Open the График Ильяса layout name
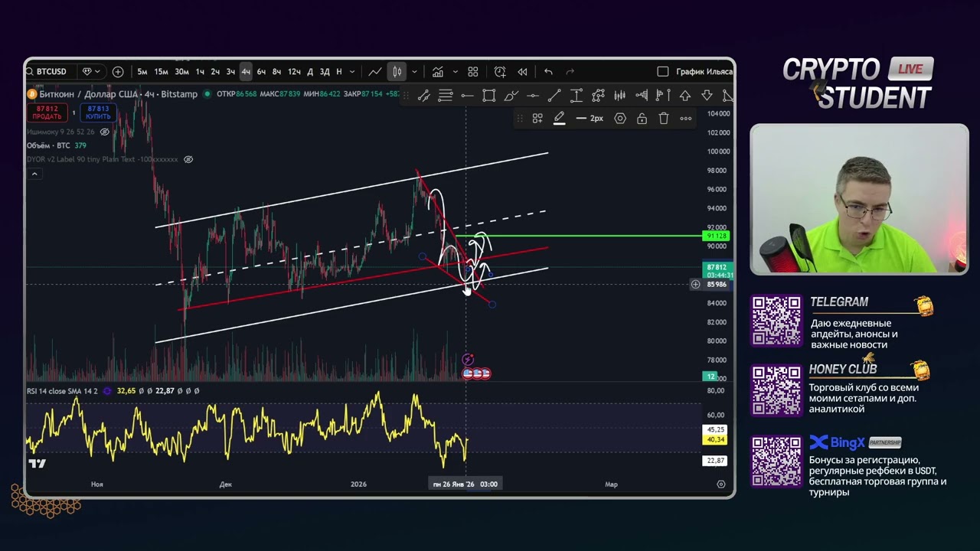Viewport: 980px width, 551px height. (704, 71)
